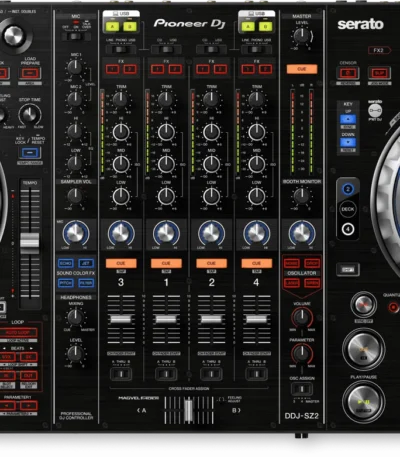Click channel 4 blue-ringed filter knob
The width and height of the screenshot is (400, 457).
[x=257, y=233]
